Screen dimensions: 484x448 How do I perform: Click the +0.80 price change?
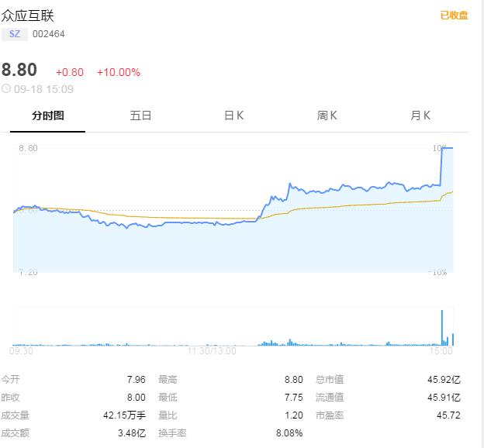(70, 73)
